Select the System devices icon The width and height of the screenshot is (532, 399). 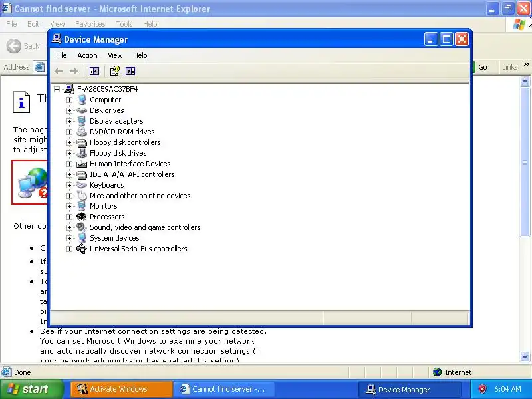pos(82,238)
